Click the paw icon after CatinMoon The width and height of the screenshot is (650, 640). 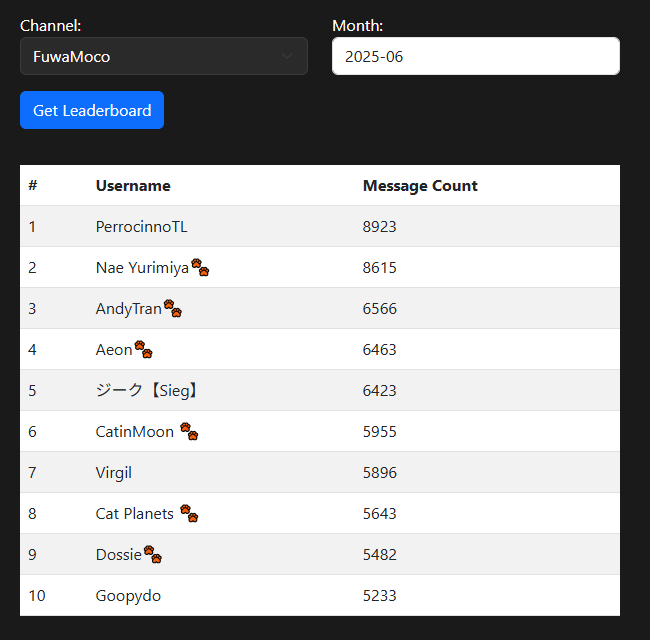(189, 432)
